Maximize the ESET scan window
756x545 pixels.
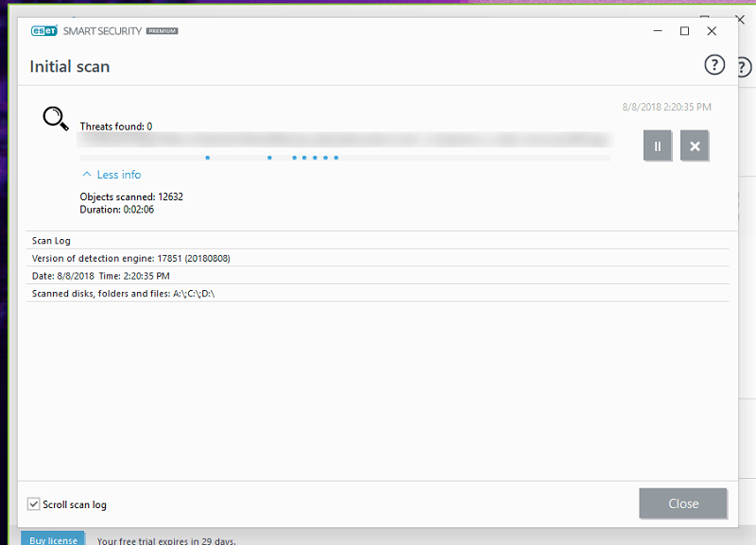tap(684, 31)
